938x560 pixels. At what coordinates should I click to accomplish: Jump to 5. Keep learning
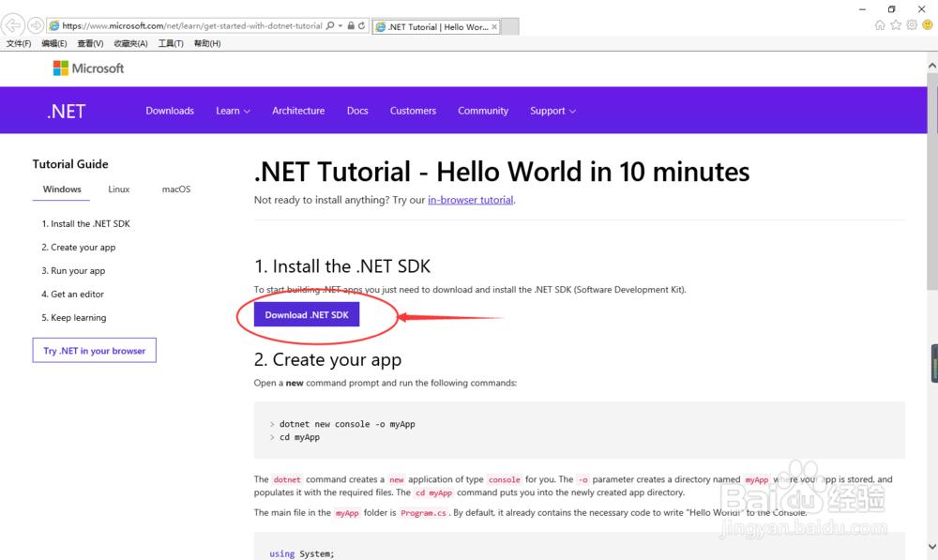coord(73,317)
